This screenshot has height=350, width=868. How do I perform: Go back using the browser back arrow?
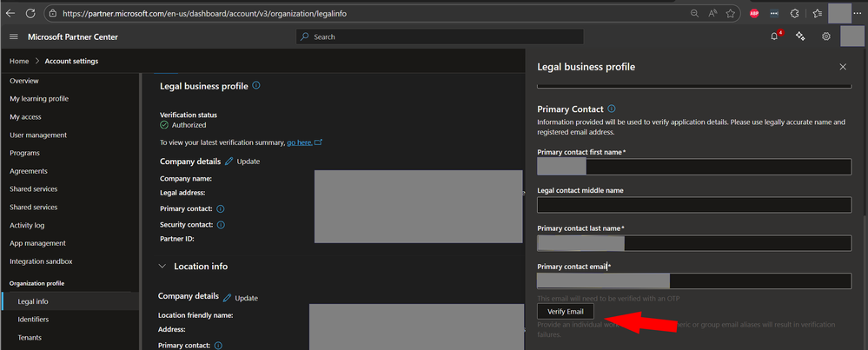tap(10, 13)
